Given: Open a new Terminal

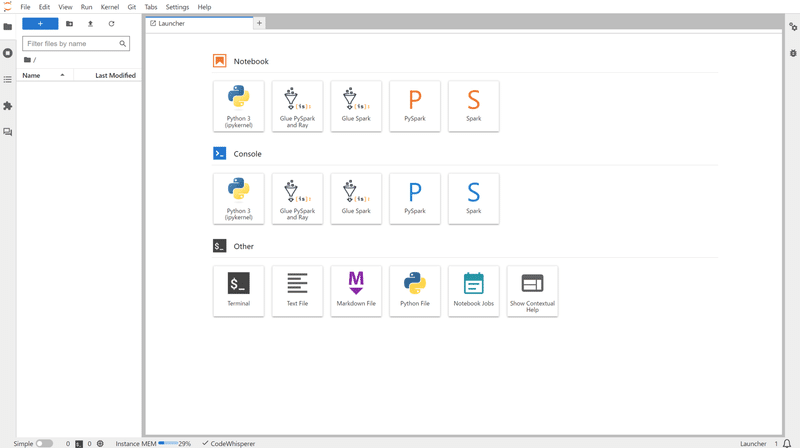Looking at the screenshot, I should tap(238, 291).
